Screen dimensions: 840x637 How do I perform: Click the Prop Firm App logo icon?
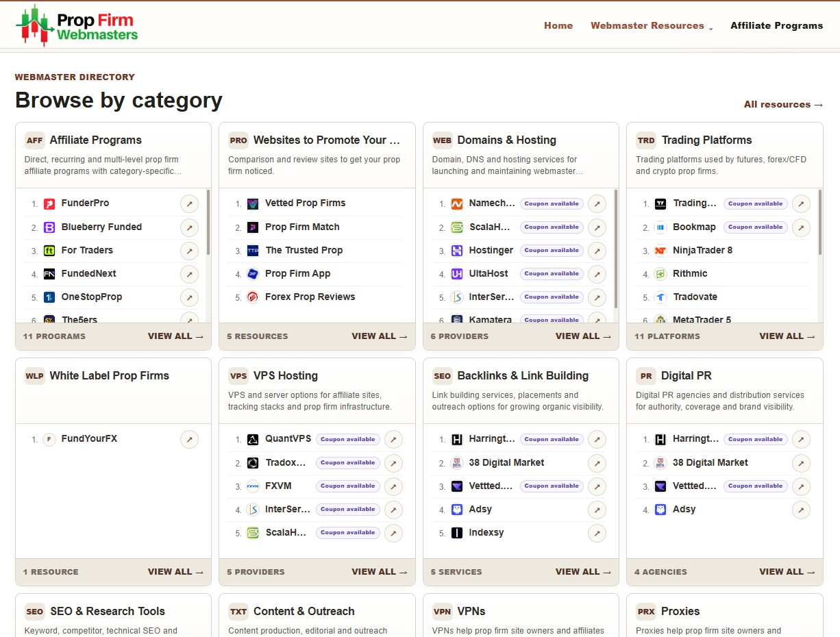point(253,273)
